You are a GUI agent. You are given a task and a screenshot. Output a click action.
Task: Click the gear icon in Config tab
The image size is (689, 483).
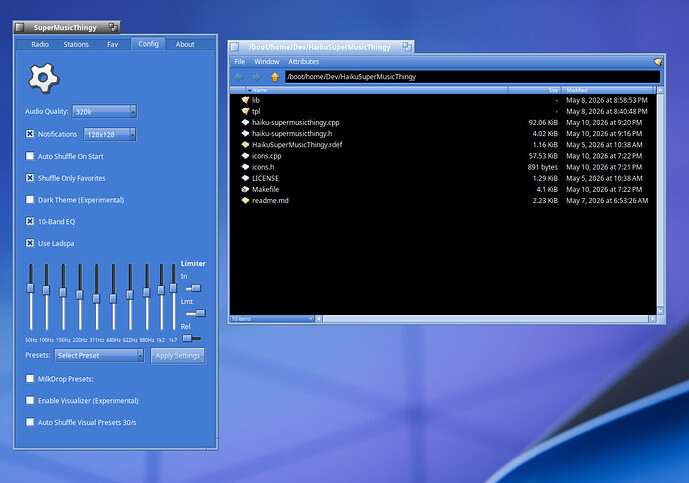tap(43, 78)
